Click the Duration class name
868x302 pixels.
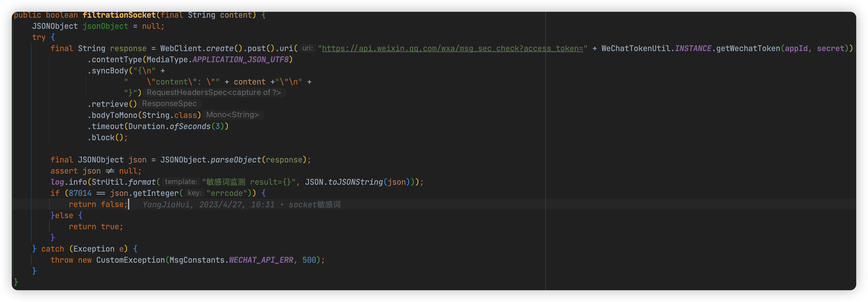[x=146, y=126]
